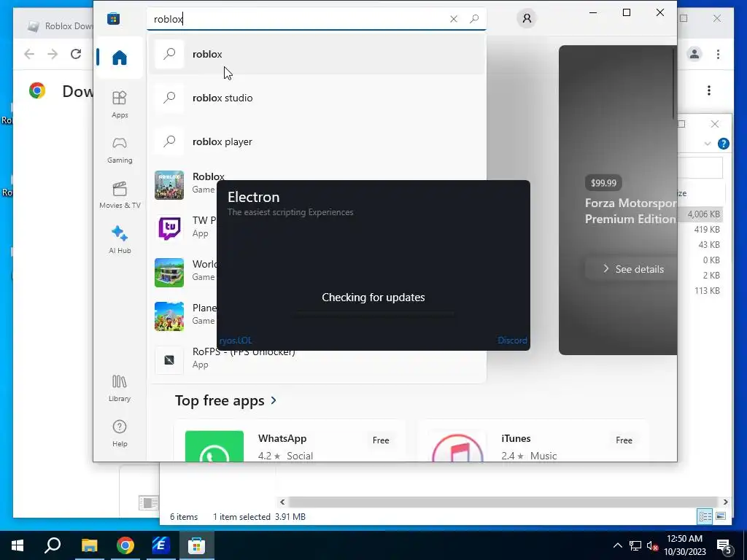Click the magnifier search icon in search box
Image resolution: width=747 pixels, height=560 pixels.
click(x=474, y=18)
